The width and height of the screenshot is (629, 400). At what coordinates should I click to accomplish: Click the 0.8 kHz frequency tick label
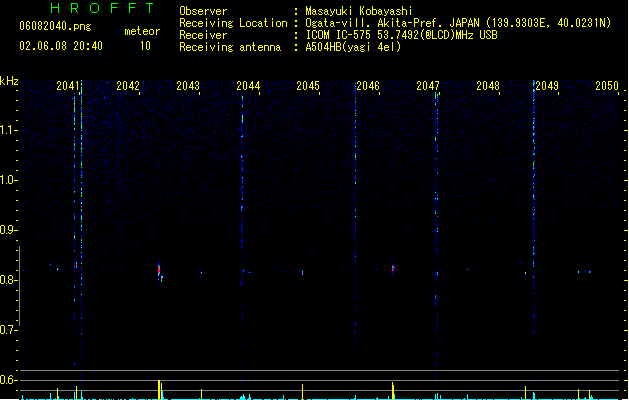pos(8,280)
